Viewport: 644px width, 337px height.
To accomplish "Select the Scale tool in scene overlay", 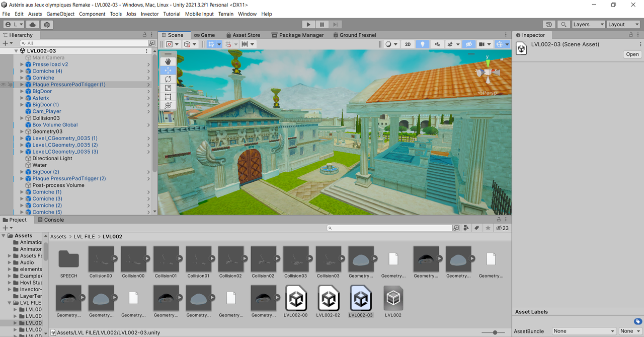I will [x=168, y=88].
